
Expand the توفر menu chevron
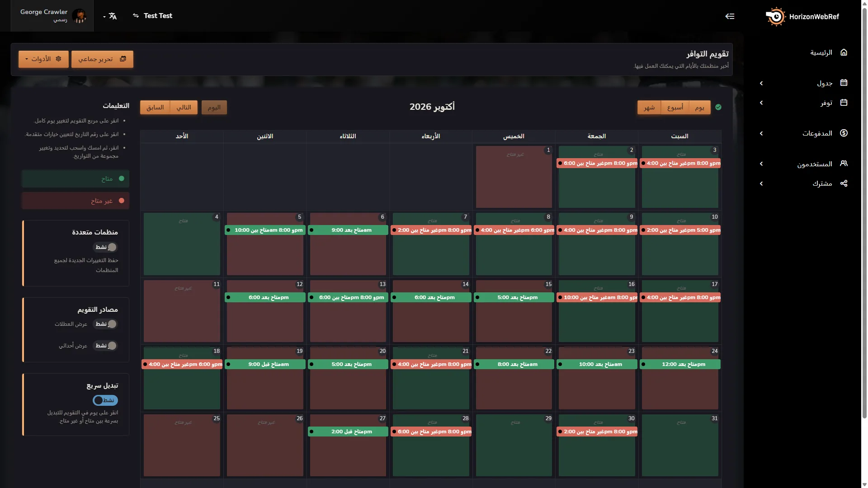coord(761,103)
